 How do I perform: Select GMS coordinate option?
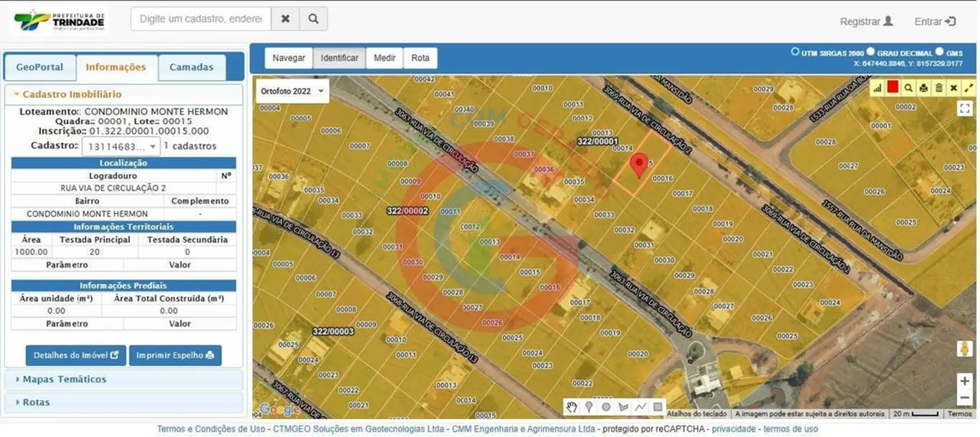[x=940, y=52]
